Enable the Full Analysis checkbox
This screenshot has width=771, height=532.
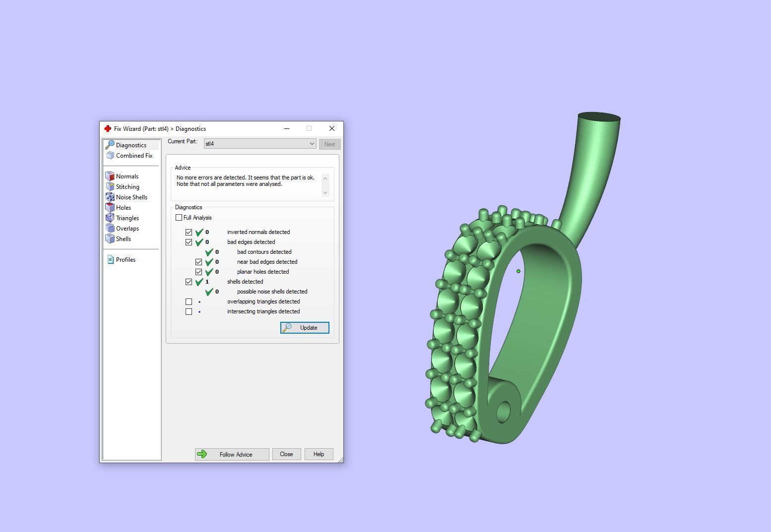pyautogui.click(x=179, y=218)
